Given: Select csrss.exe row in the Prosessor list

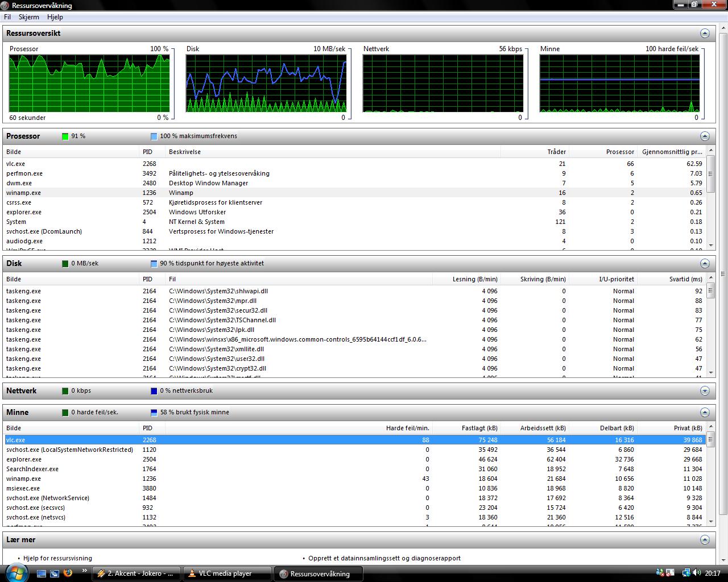Looking at the screenshot, I should [x=355, y=202].
